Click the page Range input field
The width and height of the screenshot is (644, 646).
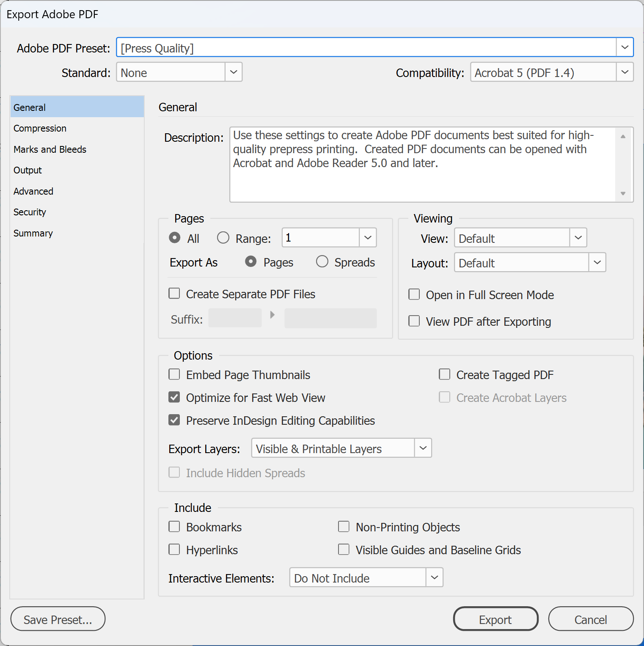321,238
